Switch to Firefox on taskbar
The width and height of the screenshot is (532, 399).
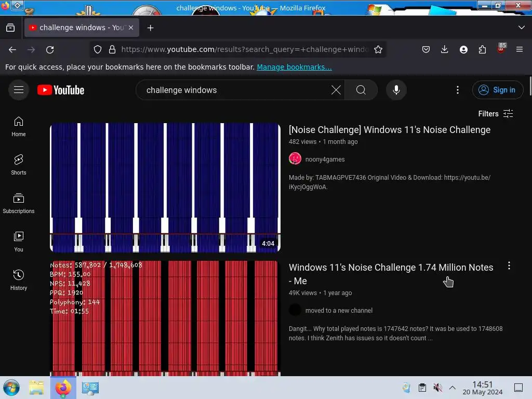coord(63,388)
